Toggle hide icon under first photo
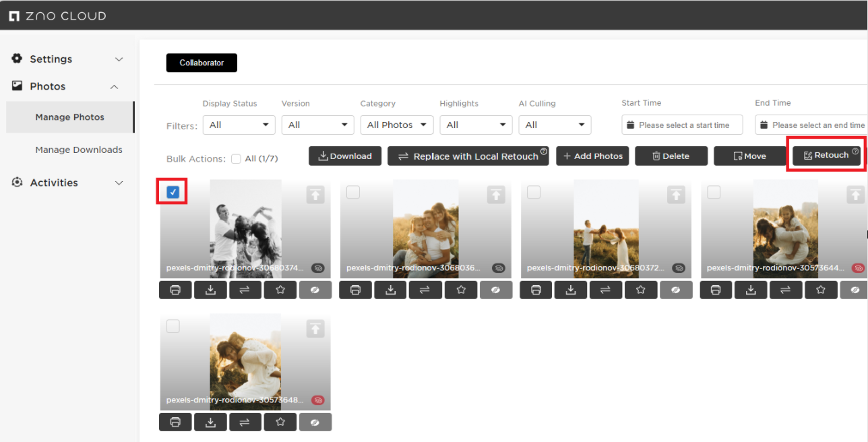868x442 pixels. (x=315, y=290)
